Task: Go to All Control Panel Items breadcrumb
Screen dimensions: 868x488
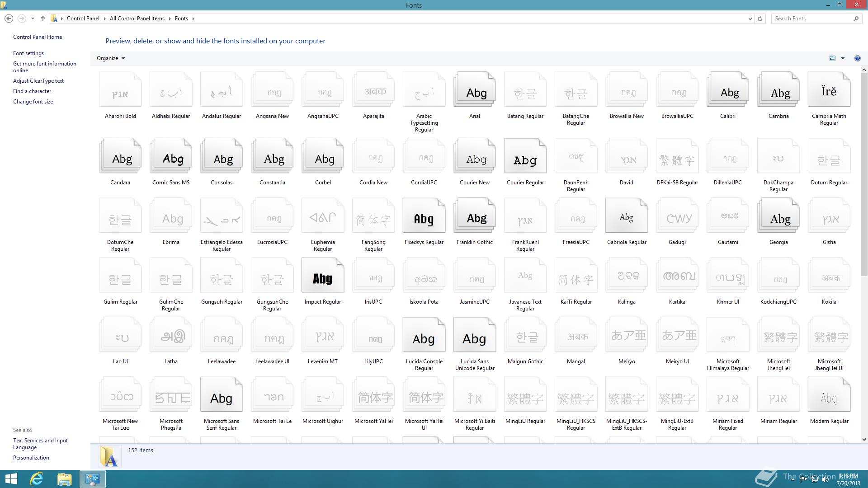Action: tap(137, 19)
